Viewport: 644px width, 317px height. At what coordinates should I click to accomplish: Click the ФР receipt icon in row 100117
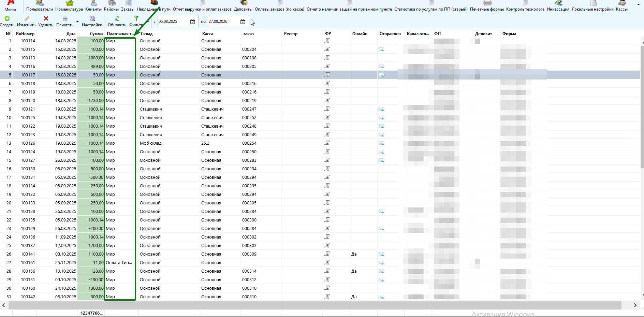tap(327, 75)
